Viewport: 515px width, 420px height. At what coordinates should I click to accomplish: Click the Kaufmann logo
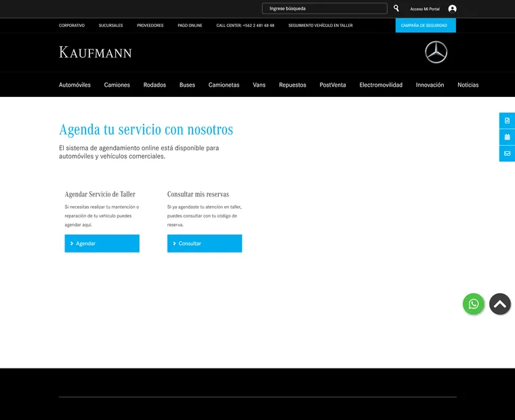(96, 53)
